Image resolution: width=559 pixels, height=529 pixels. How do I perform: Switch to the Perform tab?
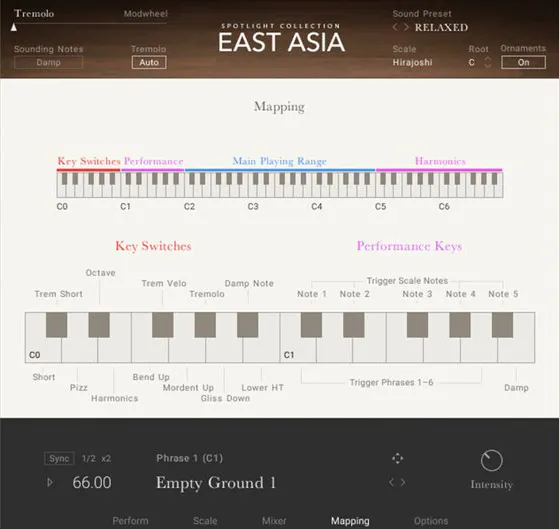click(130, 520)
